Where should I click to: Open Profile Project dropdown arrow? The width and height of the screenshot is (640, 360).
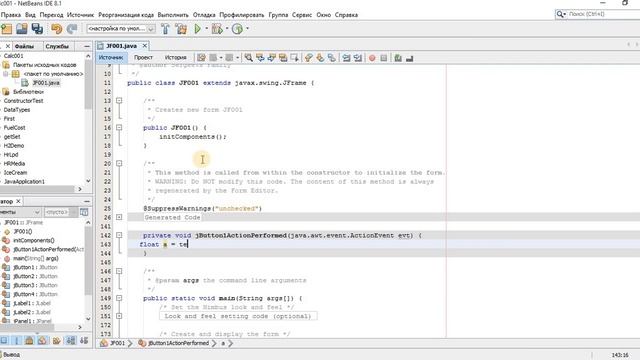[247, 29]
